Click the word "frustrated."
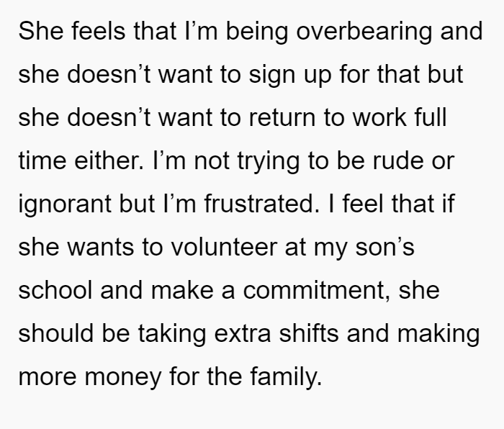 click(262, 203)
